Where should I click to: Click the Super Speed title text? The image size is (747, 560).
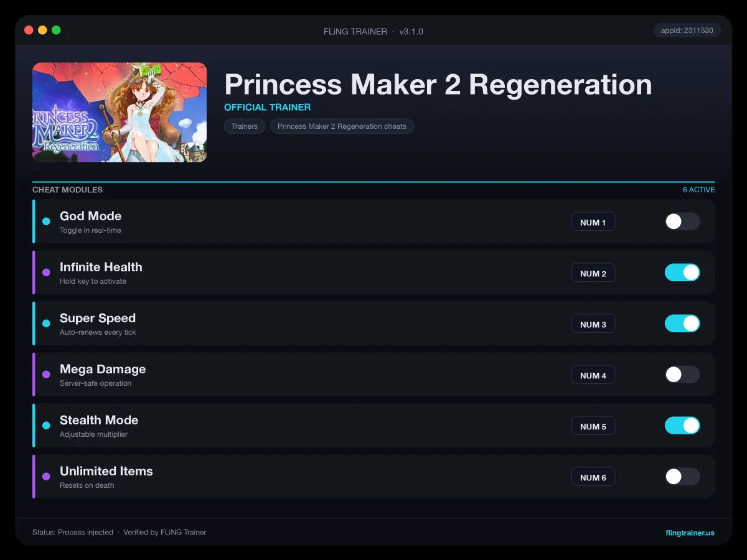(98, 318)
